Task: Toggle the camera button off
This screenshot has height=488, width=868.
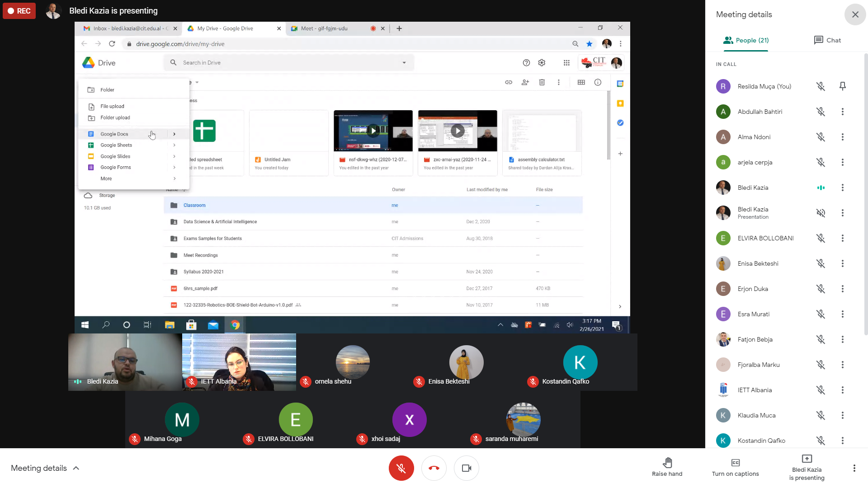Action: coord(466,468)
